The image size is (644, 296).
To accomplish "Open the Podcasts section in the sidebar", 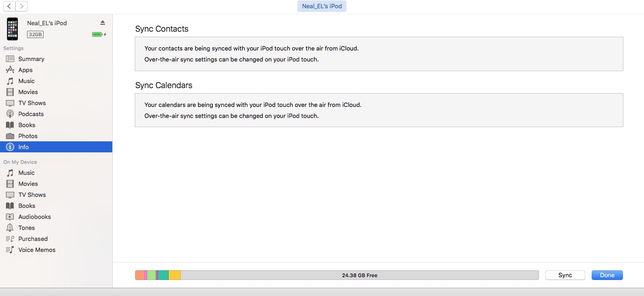I will pyautogui.click(x=31, y=114).
